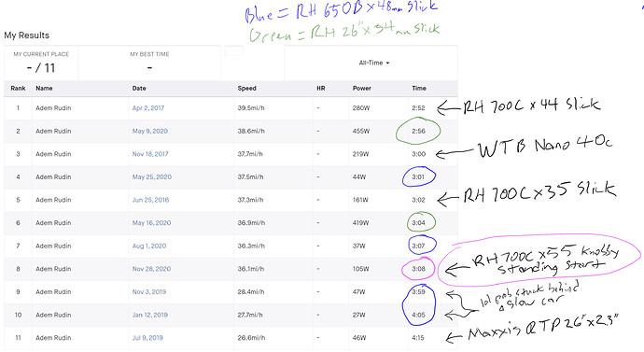Open the Apr 2, 2017 effort link
The image size is (644, 352).
(x=148, y=108)
